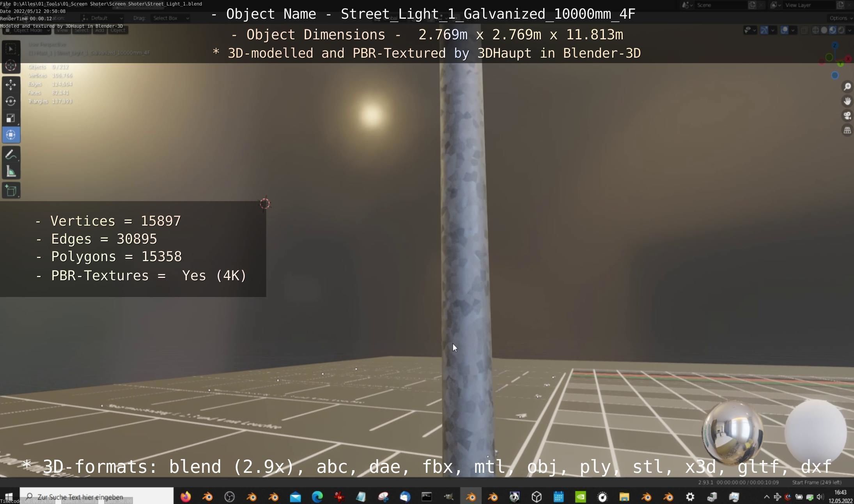
Task: Click the new view layer icon
Action: [x=840, y=5]
